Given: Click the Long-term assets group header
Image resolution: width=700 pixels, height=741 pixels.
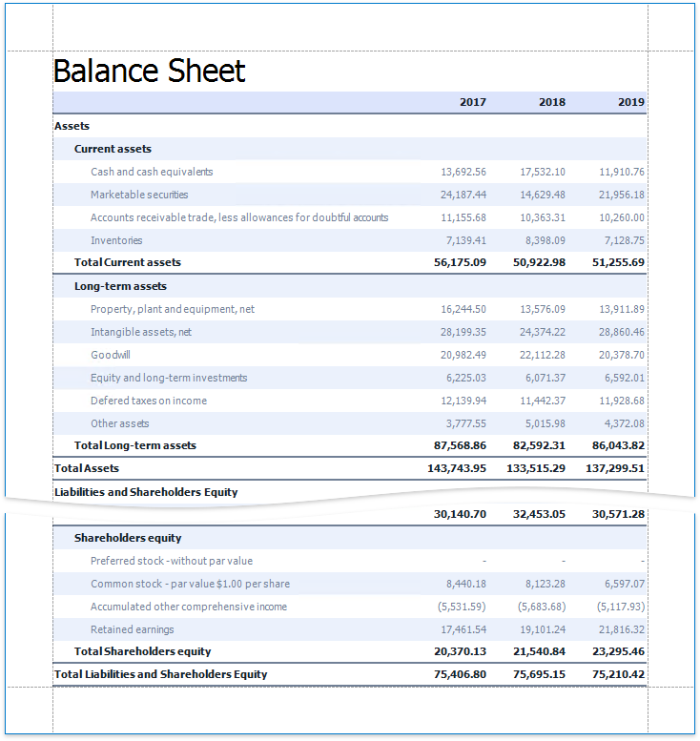Looking at the screenshot, I should point(120,286).
